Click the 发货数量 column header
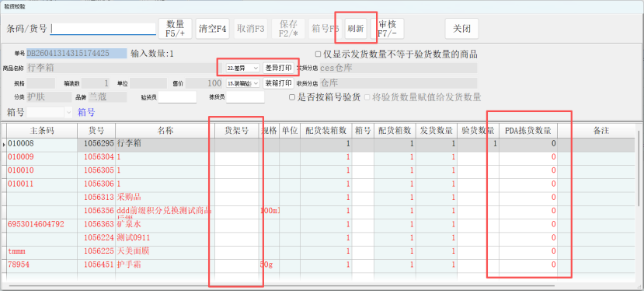The image size is (644, 291). (x=436, y=131)
